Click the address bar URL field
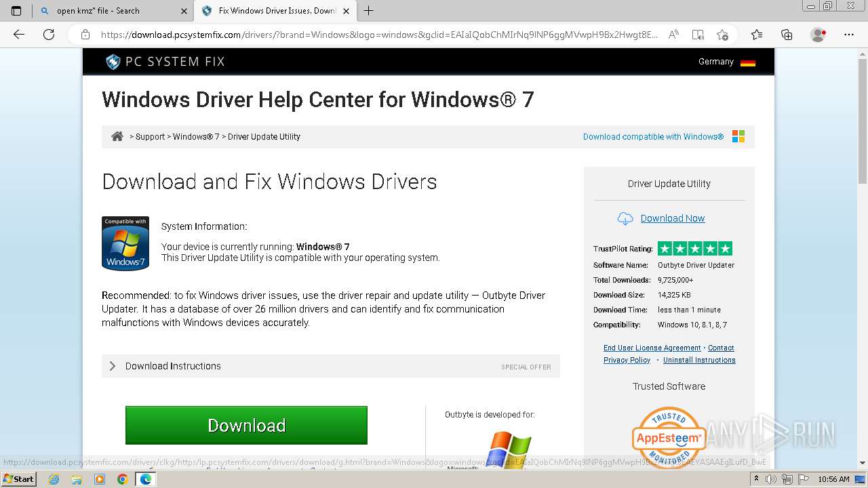 point(379,35)
